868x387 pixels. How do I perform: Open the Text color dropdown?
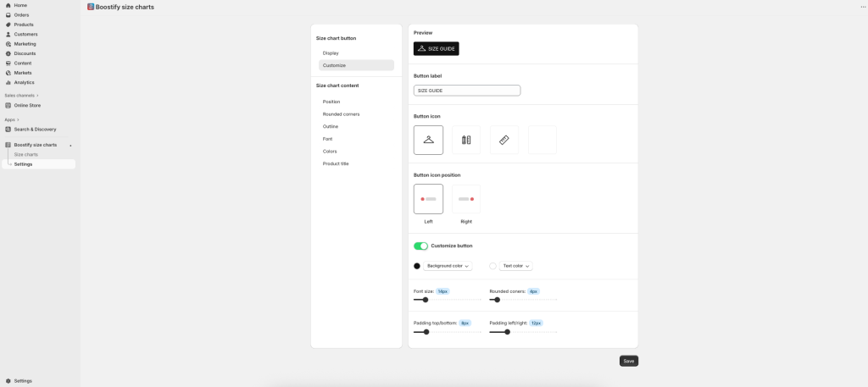(x=516, y=266)
